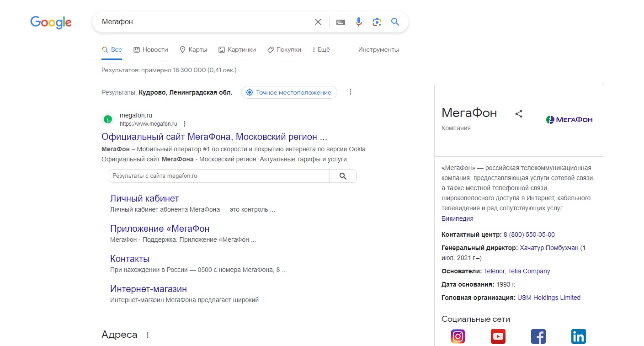Click the megafon.ru site favicon
This screenshot has width=644, height=346.
(107, 119)
